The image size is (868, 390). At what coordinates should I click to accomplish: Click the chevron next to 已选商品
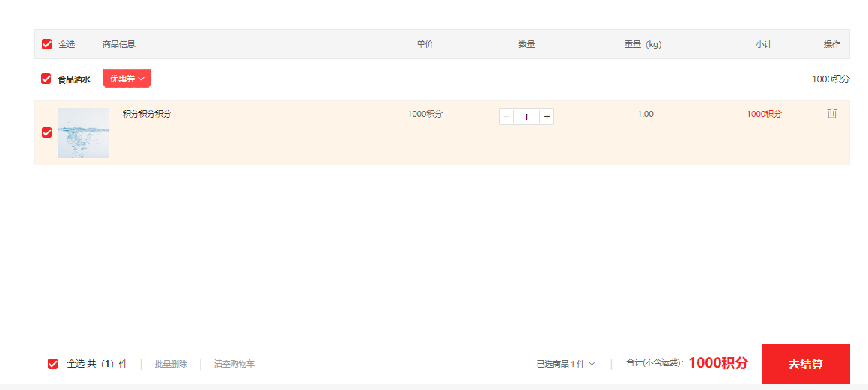(x=592, y=364)
